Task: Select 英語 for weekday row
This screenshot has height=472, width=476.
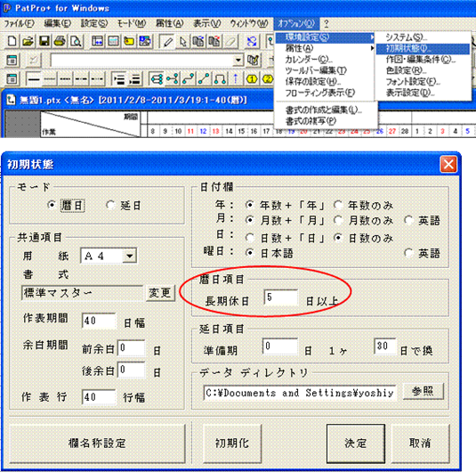Action: coord(408,253)
